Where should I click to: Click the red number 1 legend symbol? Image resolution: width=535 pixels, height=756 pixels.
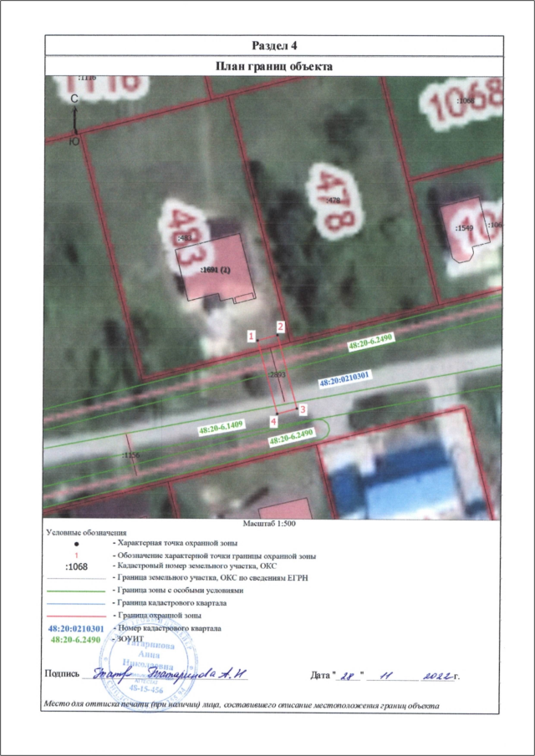click(76, 556)
